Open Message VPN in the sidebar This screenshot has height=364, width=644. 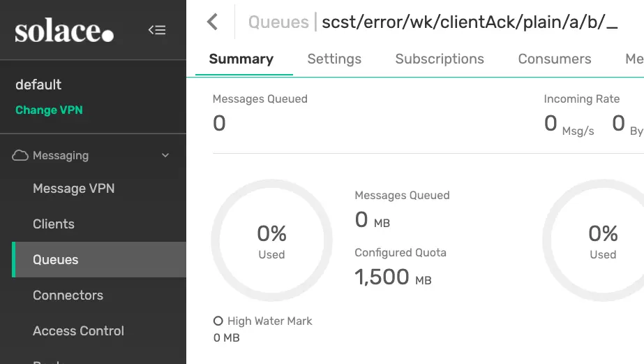(x=73, y=189)
